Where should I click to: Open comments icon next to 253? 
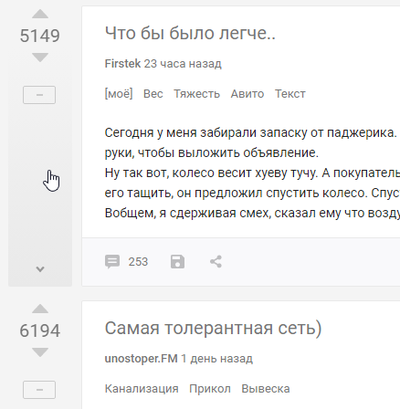112,262
